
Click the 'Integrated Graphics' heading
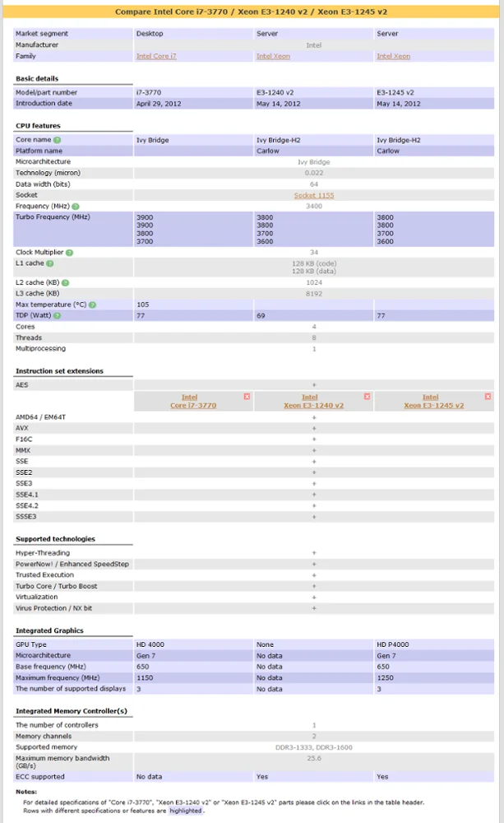(49, 631)
